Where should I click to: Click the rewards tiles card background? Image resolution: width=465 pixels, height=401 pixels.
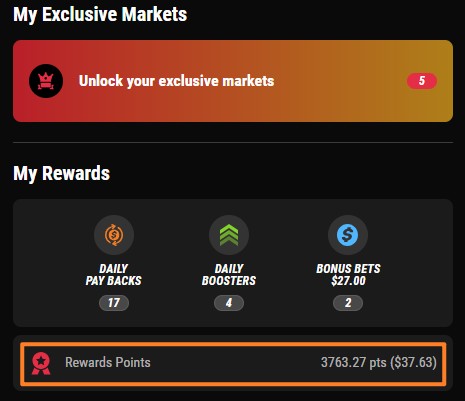coord(233,263)
